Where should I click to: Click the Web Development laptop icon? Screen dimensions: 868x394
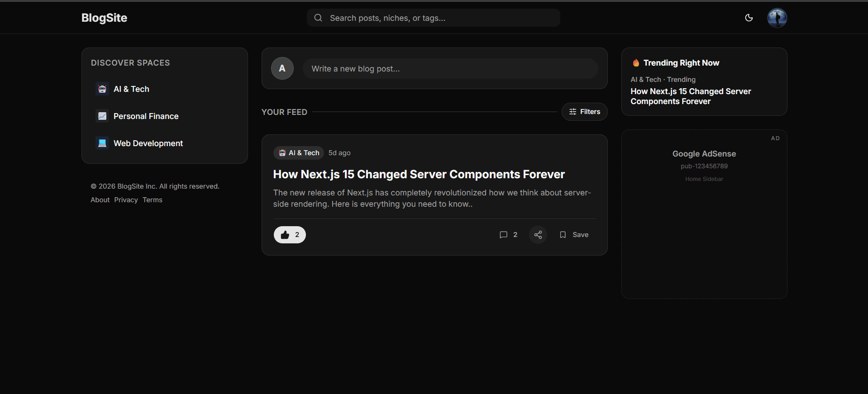click(x=102, y=143)
